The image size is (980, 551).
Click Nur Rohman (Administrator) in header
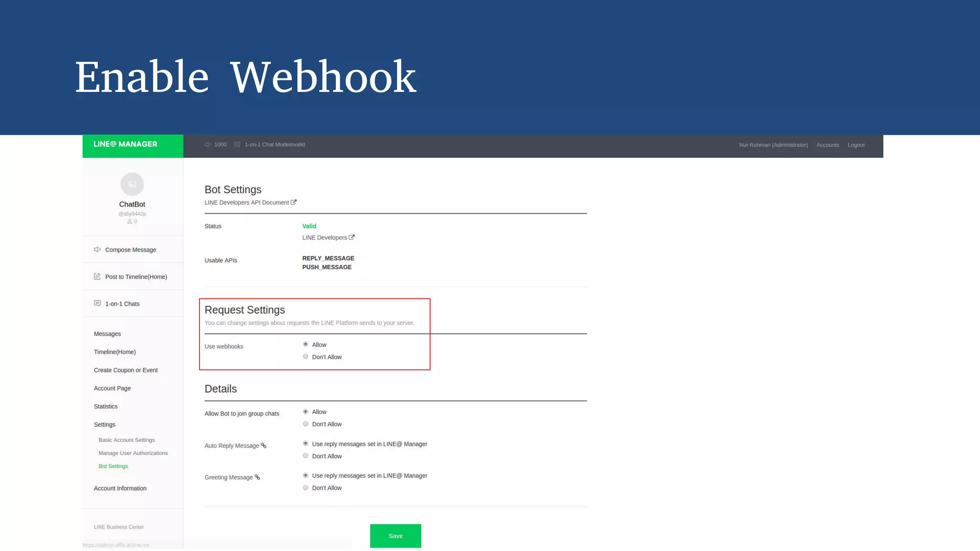click(x=773, y=145)
